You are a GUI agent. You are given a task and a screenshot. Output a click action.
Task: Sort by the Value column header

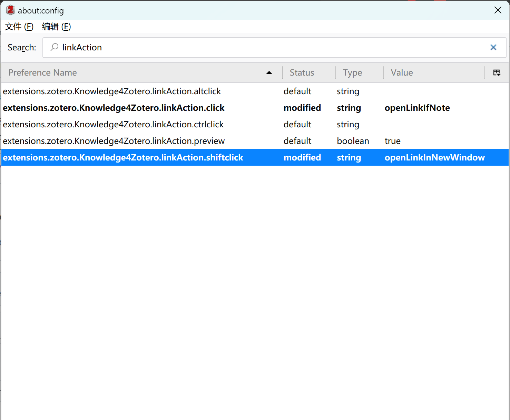pos(402,73)
